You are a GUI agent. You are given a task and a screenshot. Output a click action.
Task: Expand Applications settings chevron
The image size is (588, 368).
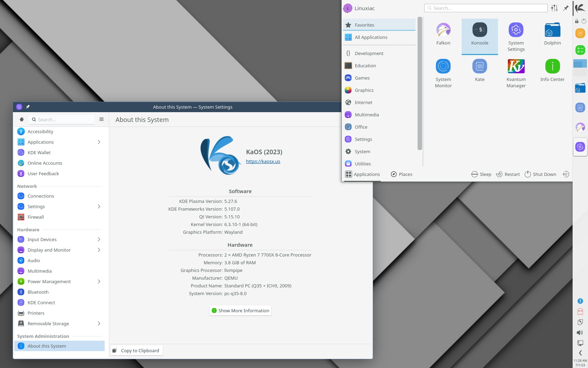99,142
